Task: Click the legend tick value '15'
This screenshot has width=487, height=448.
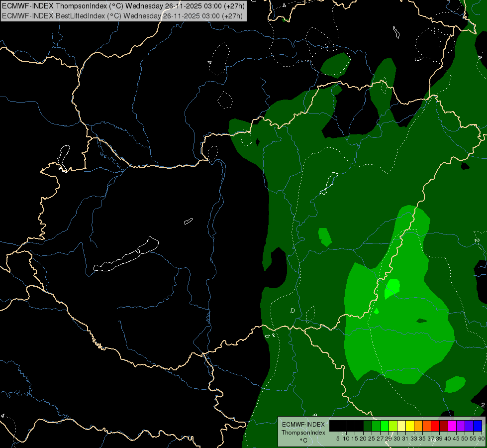Action: pyautogui.click(x=355, y=439)
